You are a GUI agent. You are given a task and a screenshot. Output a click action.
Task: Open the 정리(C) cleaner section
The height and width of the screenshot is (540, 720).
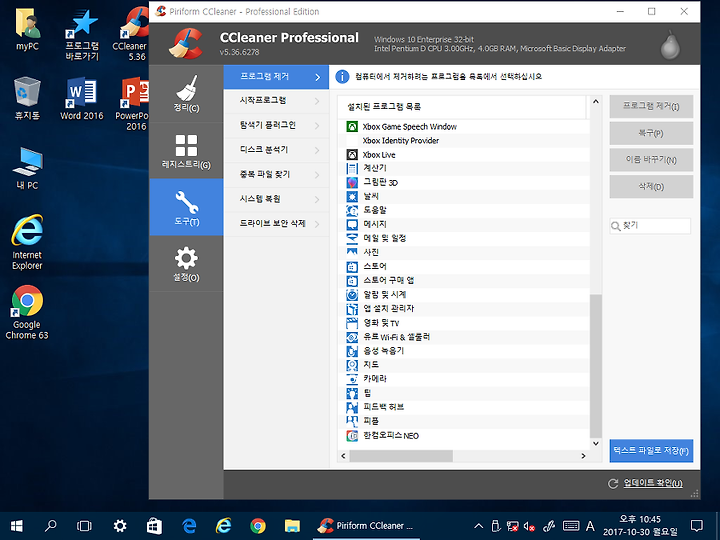click(x=186, y=94)
